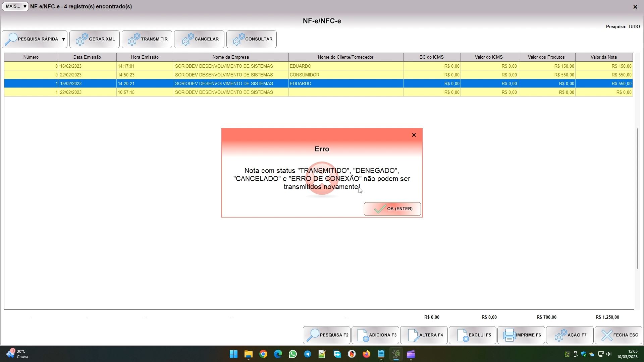Confirm error with OK (ENTER) button
The height and width of the screenshot is (362, 644).
[x=392, y=209]
